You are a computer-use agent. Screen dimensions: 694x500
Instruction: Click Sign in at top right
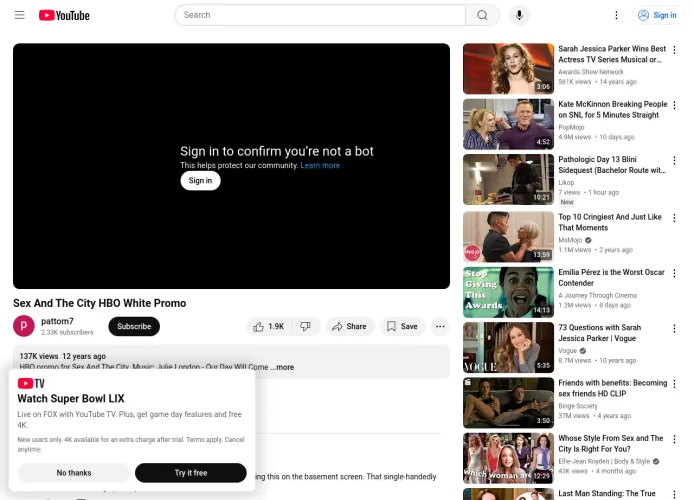[657, 15]
